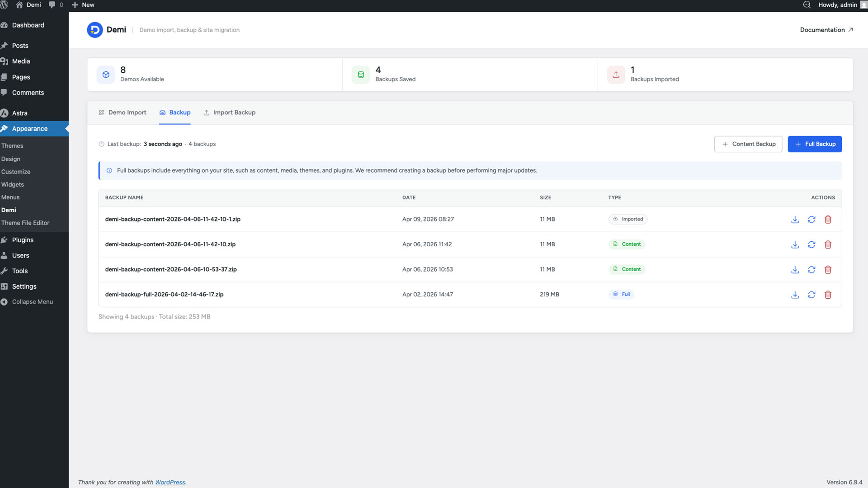Open the Media library from the sidebar

point(21,61)
